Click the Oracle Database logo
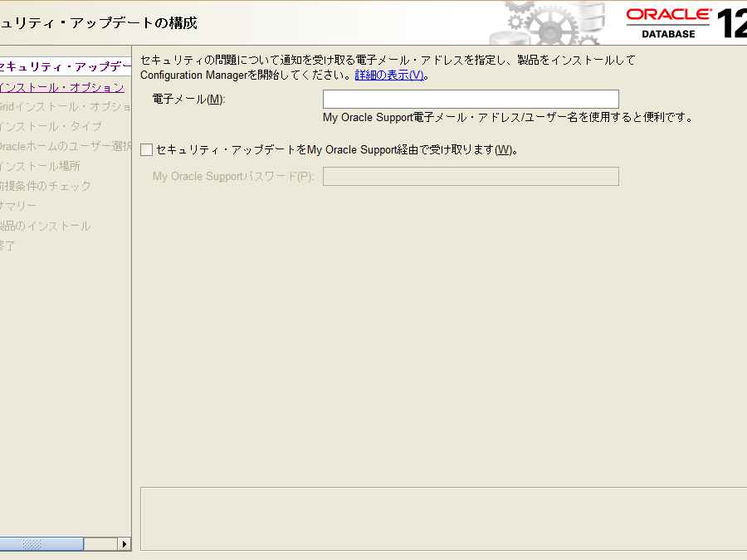The width and height of the screenshot is (747, 560). click(669, 23)
